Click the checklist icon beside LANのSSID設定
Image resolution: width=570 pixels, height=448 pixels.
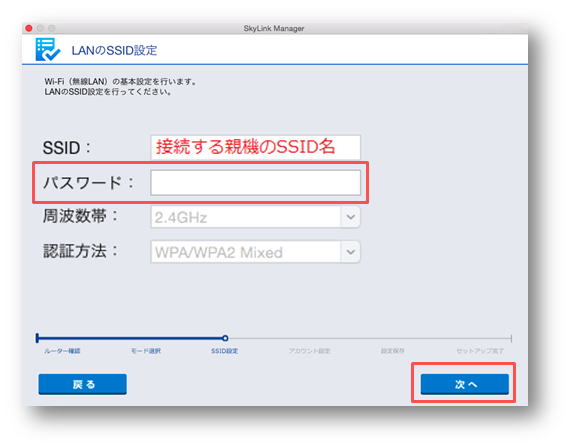[x=48, y=49]
